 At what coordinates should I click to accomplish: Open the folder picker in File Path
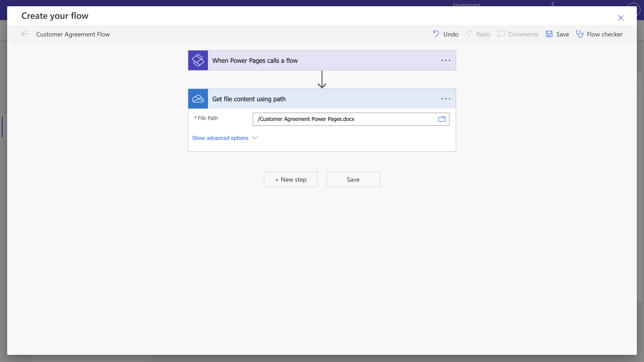pos(441,119)
